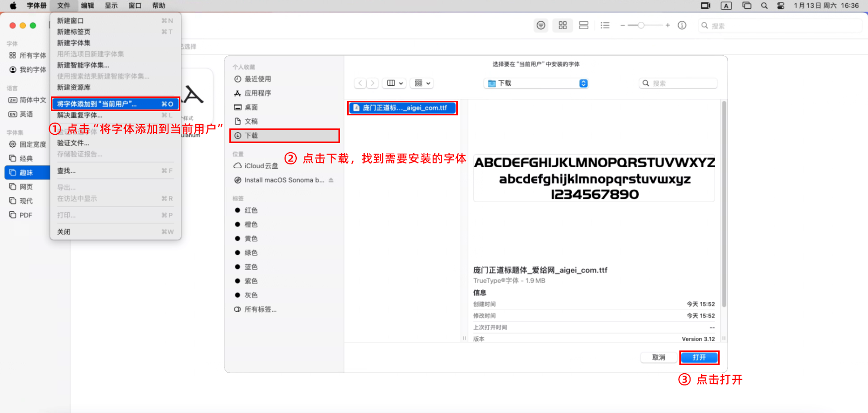Image resolution: width=868 pixels, height=413 pixels.
Task: Select the 庞门正道标题体 ttf file
Action: (402, 108)
